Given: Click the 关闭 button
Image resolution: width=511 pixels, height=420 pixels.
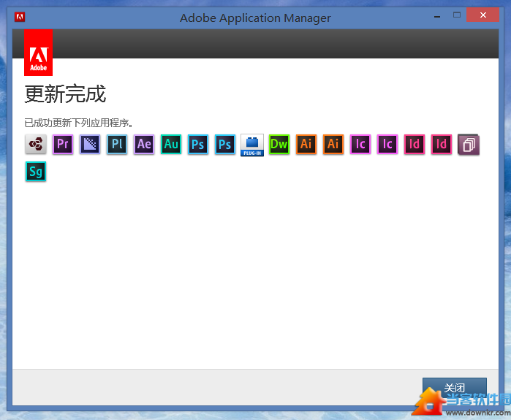Looking at the screenshot, I should pos(454,388).
